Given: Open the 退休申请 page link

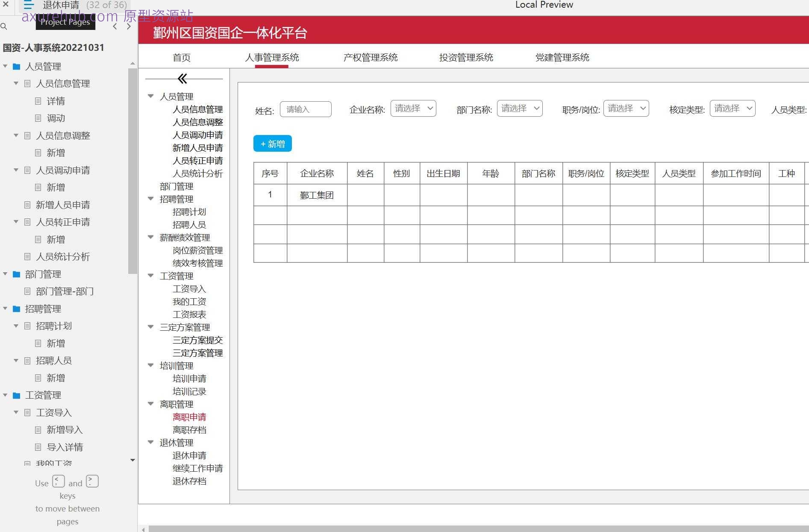Looking at the screenshot, I should pos(189,456).
